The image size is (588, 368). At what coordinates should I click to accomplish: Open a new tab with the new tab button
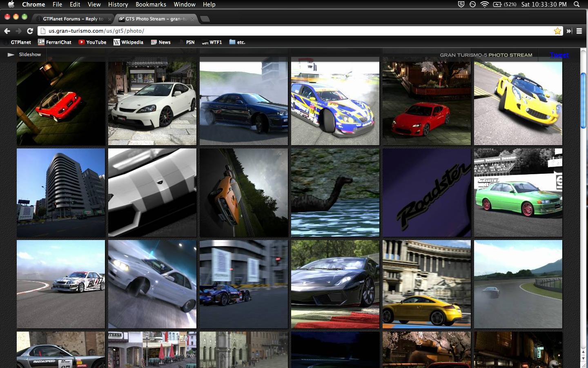point(205,19)
